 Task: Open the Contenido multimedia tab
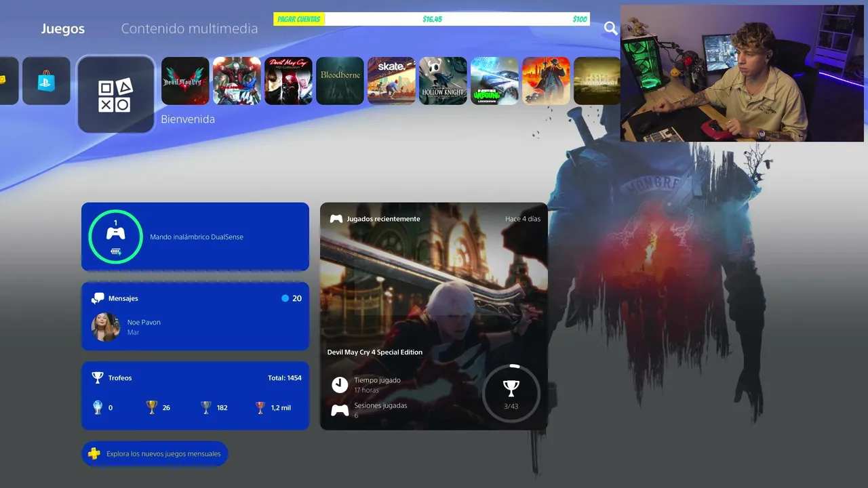[189, 28]
